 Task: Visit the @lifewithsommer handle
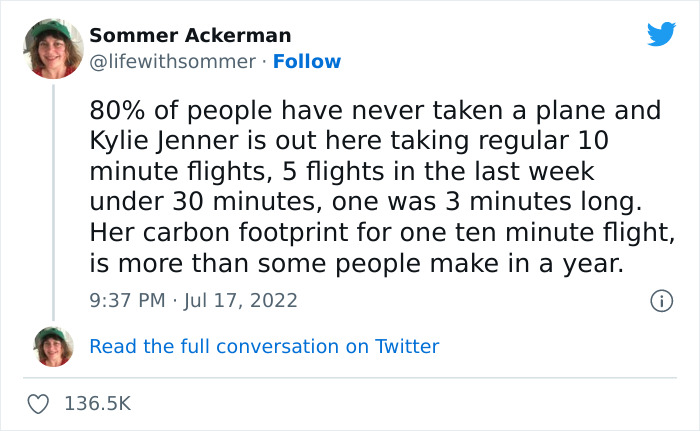172,62
